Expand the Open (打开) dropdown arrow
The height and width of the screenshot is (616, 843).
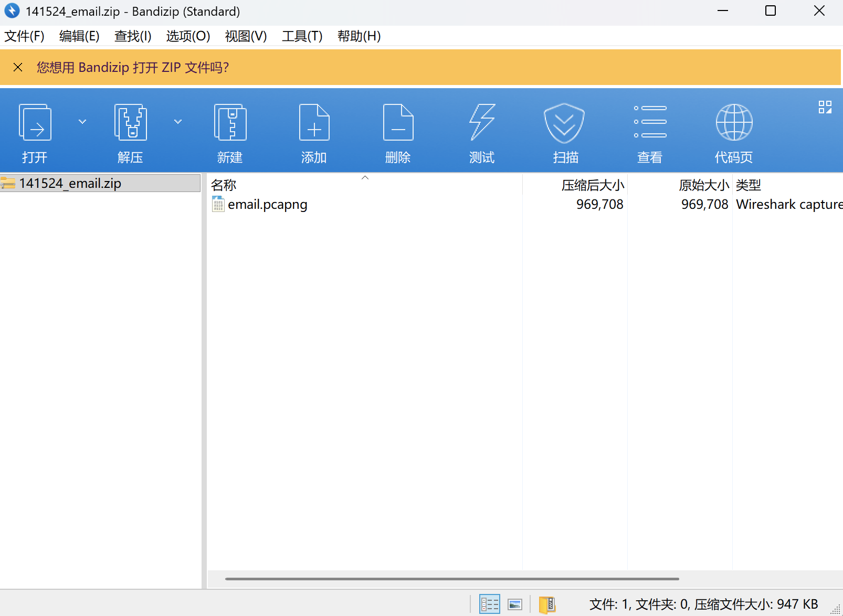[82, 122]
